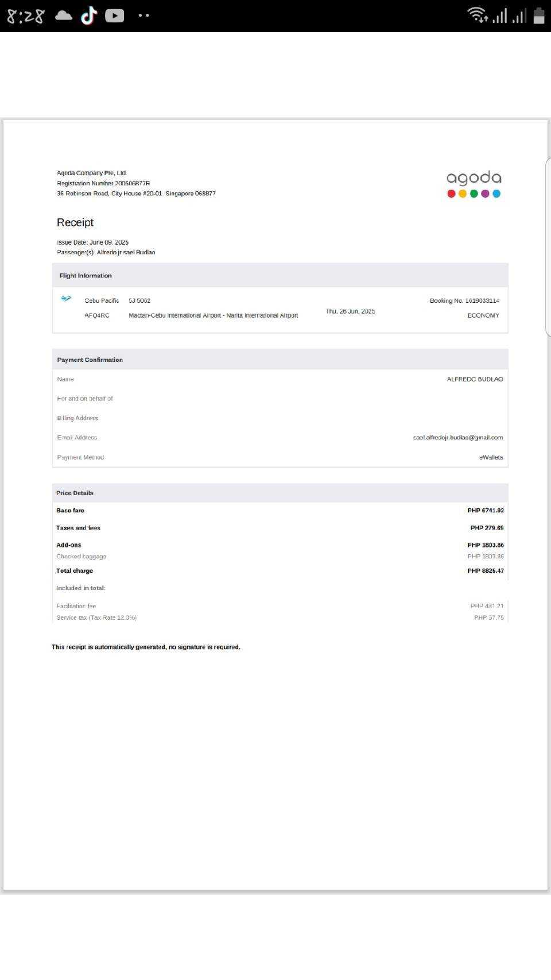
Task: Tap the status bar clock showing 8:28
Action: click(x=25, y=16)
